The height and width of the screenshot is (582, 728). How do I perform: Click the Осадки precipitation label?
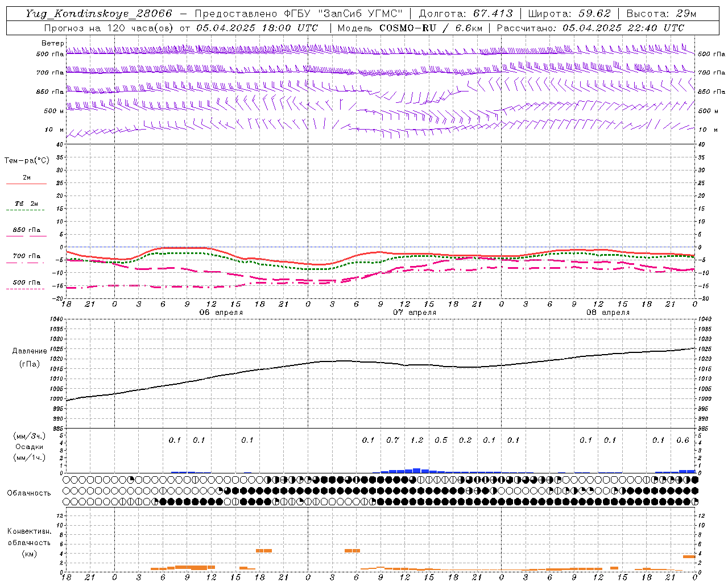tap(30, 447)
